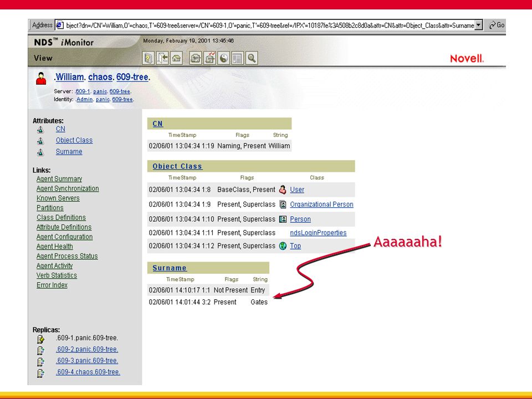Open Agent Summary link

tap(59, 179)
